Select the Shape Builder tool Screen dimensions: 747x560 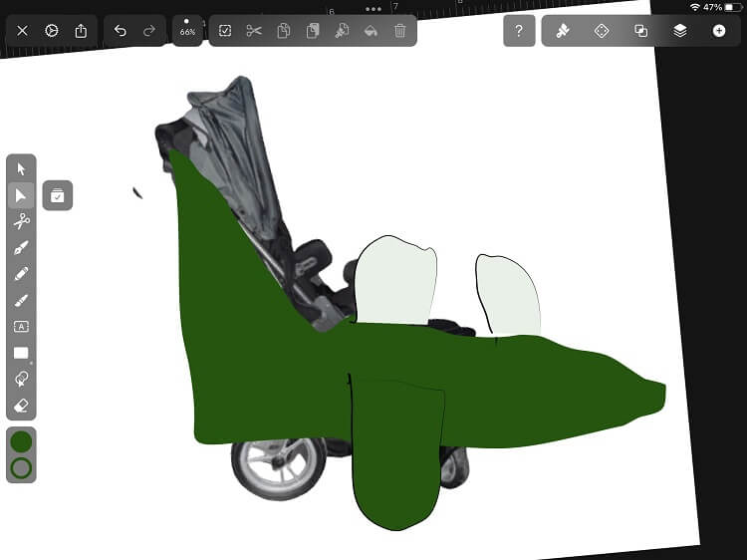pyautogui.click(x=21, y=380)
